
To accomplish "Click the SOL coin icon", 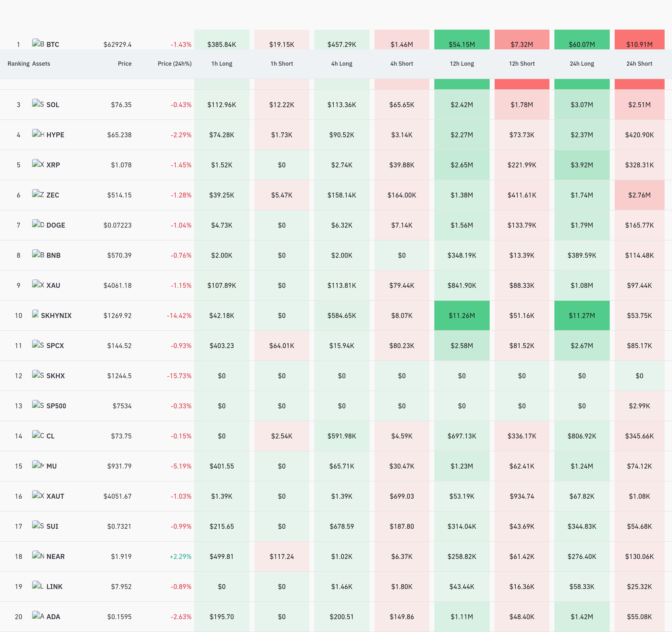I will tap(38, 103).
